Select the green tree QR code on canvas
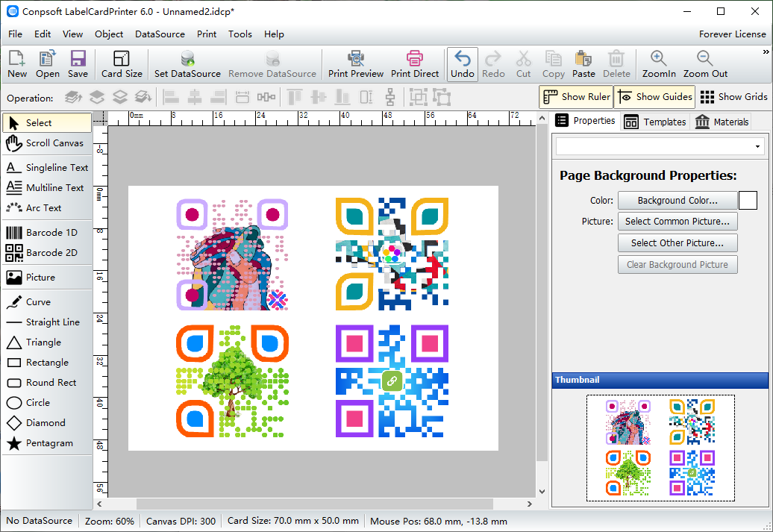 click(233, 381)
